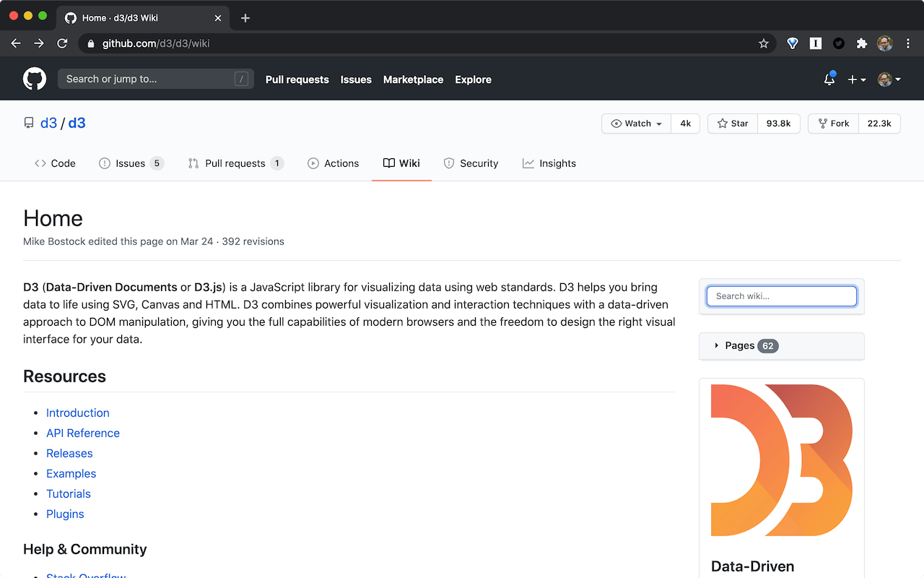
Task: Open the Introduction wiki link
Action: click(x=77, y=413)
